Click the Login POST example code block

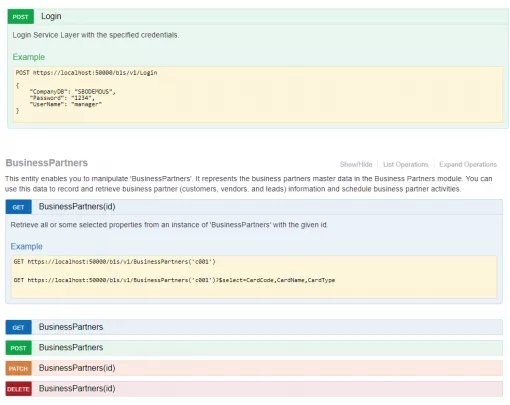(x=258, y=95)
